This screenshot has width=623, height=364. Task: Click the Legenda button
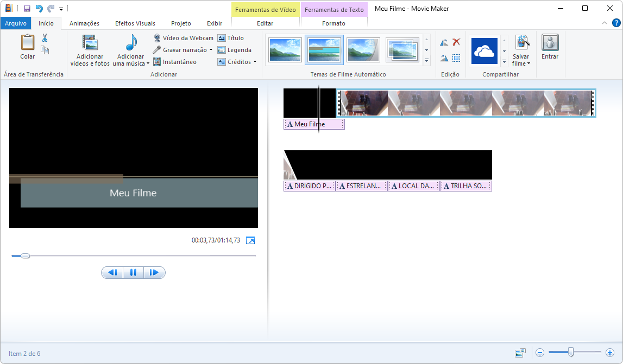(234, 50)
